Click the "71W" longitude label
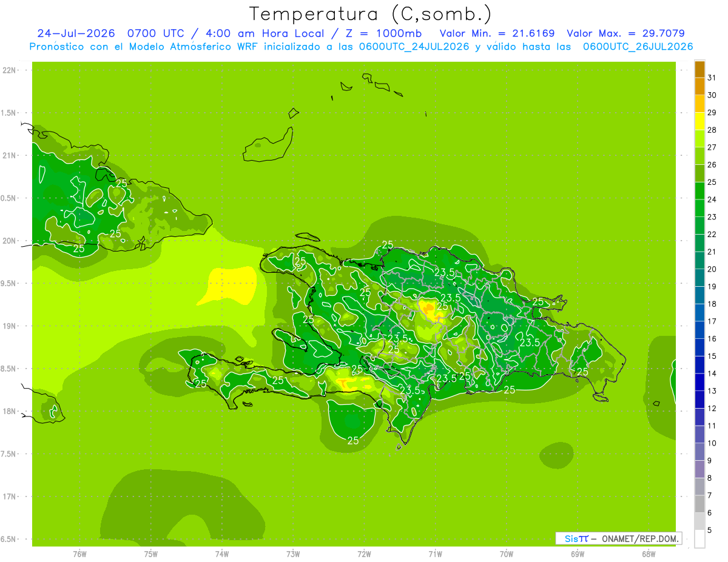Screen dimensions: 728x562 pyautogui.click(x=435, y=554)
